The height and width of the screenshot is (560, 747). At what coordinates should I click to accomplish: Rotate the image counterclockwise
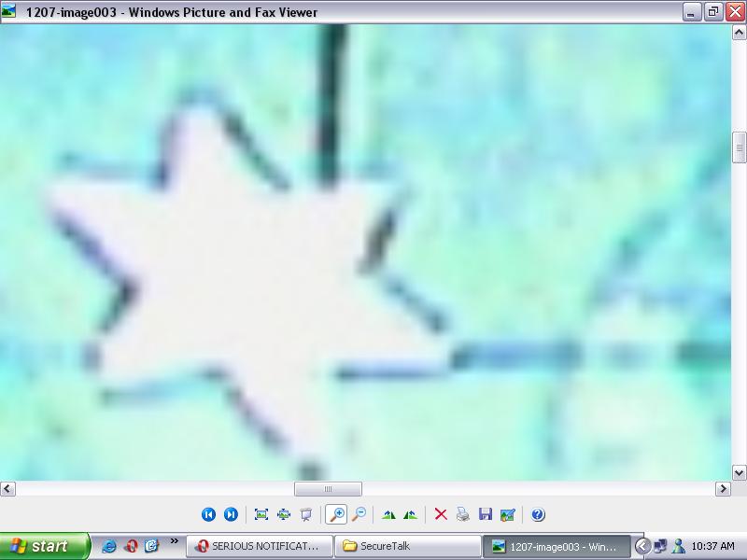(x=410, y=514)
